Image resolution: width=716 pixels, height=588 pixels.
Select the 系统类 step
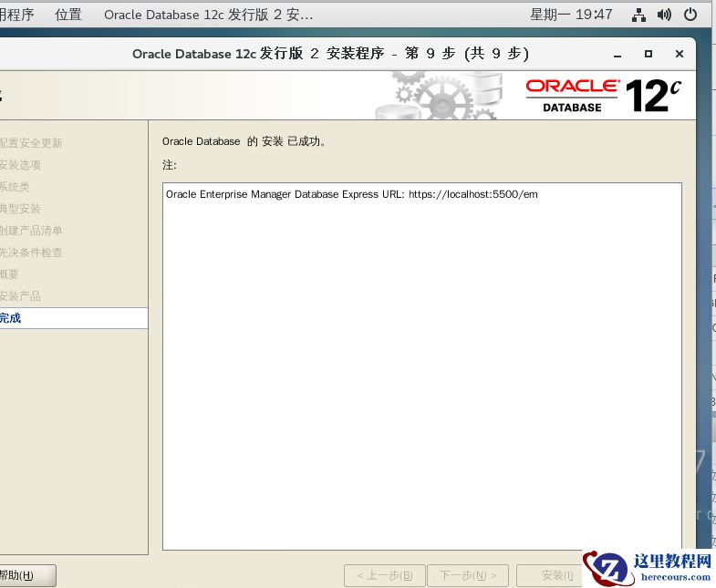pos(15,187)
